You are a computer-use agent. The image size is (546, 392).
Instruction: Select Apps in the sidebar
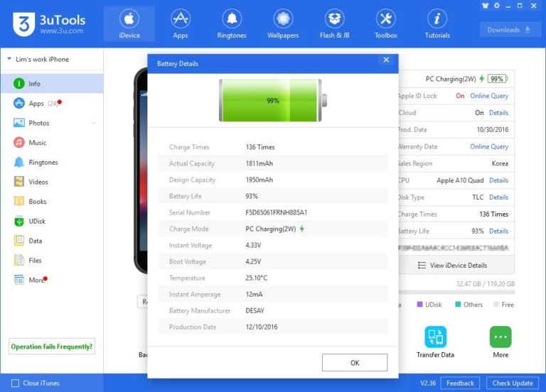click(x=52, y=103)
